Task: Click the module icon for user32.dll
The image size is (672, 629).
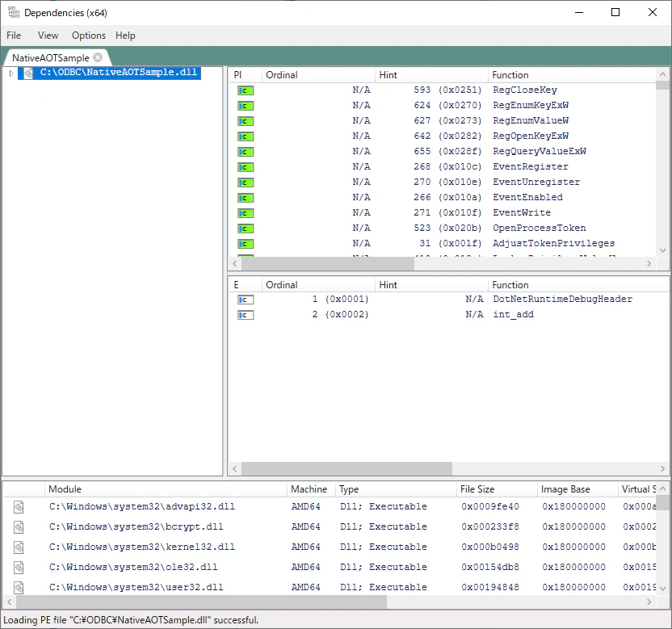Action: (19, 588)
